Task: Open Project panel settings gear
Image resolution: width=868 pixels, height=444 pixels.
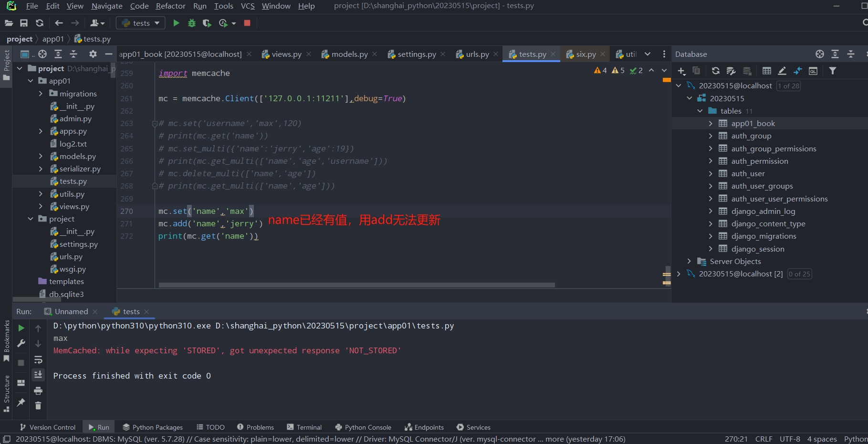Action: 93,54
